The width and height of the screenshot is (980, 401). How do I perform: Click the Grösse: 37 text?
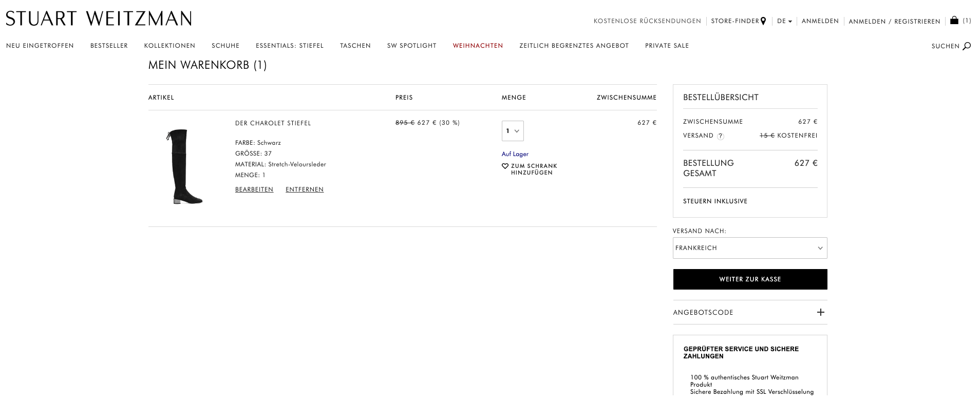coord(253,154)
